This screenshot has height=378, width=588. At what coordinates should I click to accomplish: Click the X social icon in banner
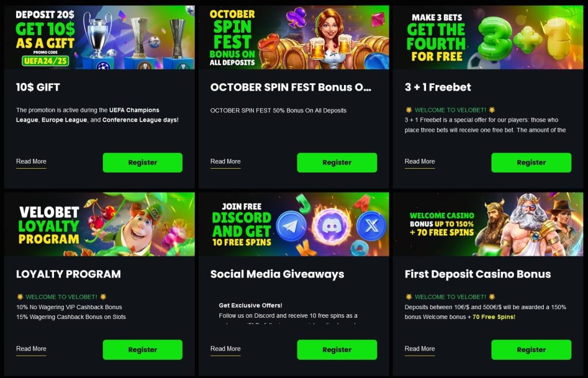[x=372, y=225]
